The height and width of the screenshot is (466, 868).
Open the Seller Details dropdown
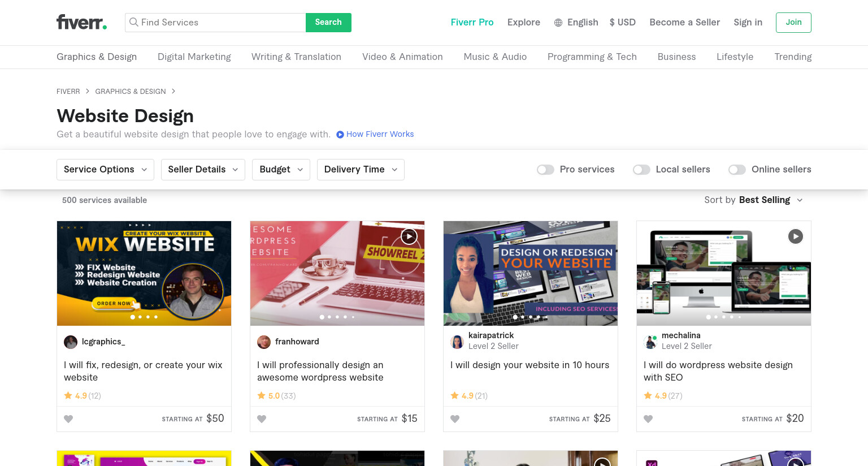[203, 170]
